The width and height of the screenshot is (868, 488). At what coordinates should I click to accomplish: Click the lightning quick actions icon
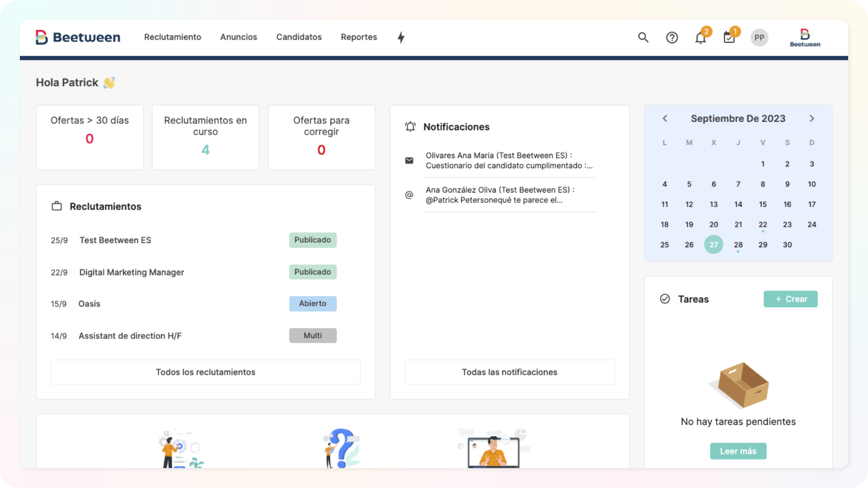tap(401, 38)
